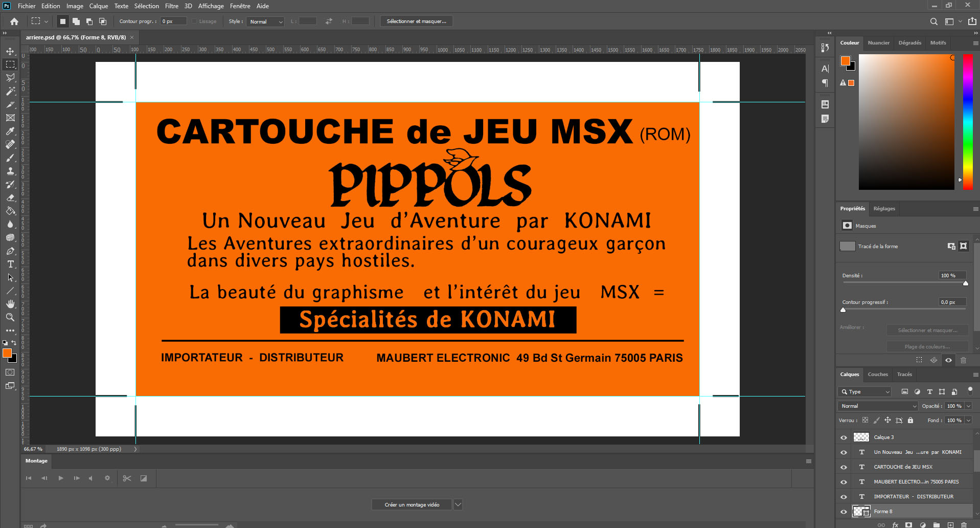Open the Calque menu

click(x=99, y=6)
